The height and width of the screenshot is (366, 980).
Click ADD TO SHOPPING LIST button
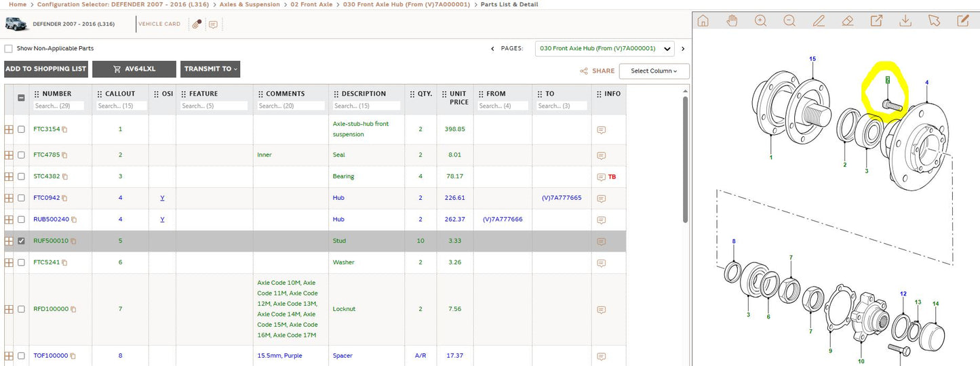[46, 69]
